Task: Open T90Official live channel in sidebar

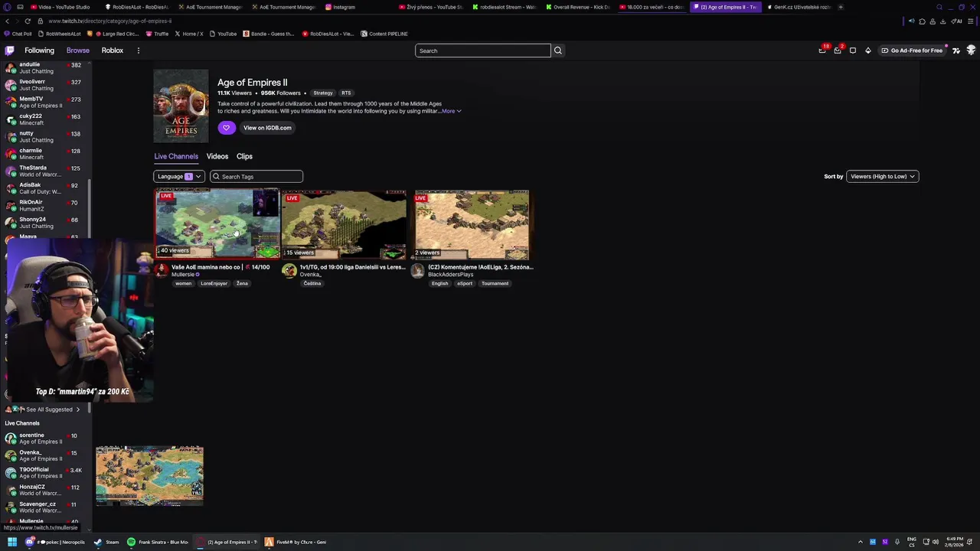Action: click(45, 472)
